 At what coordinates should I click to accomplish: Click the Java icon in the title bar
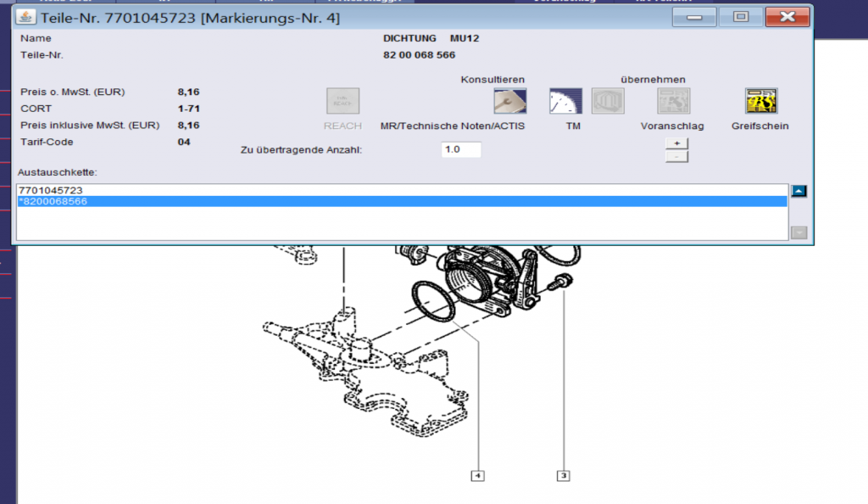[25, 17]
